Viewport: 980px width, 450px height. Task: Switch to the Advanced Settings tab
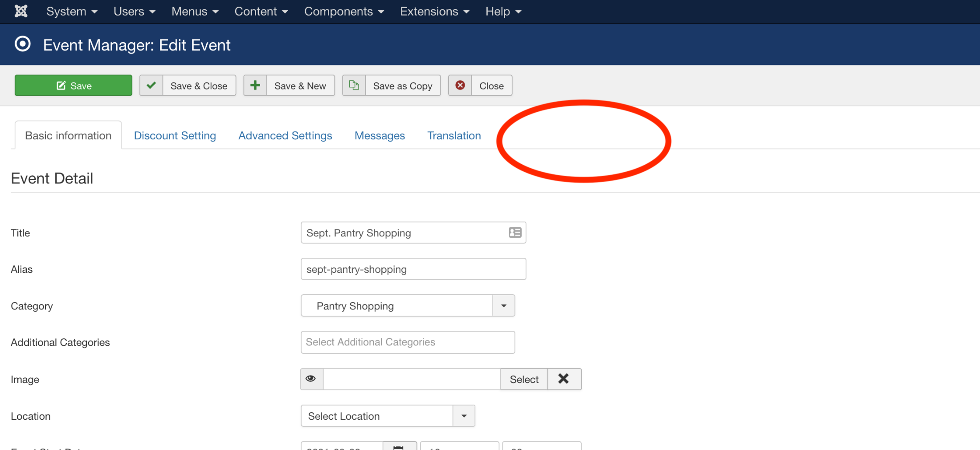[285, 135]
